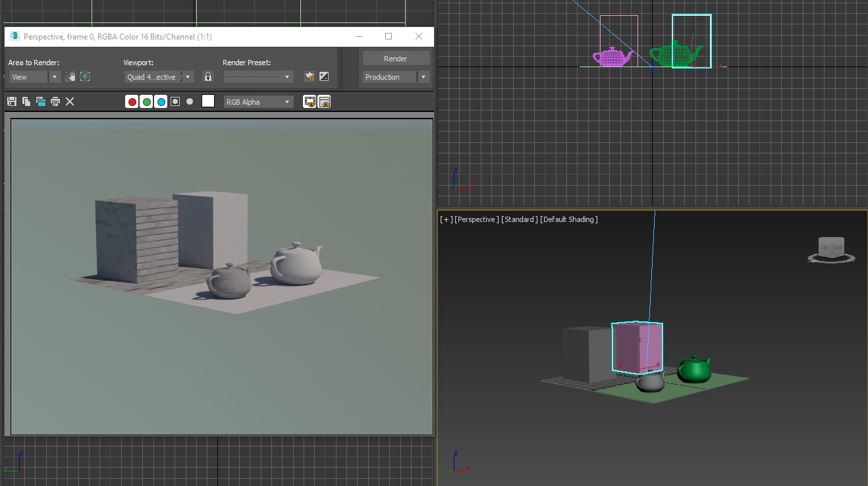Expand the Render Preset dropdown
868x486 pixels.
[258, 77]
